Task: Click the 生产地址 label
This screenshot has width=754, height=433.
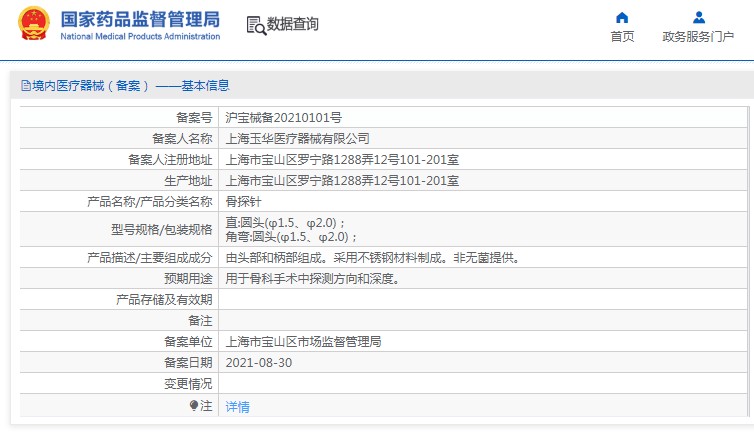Action: click(x=188, y=181)
